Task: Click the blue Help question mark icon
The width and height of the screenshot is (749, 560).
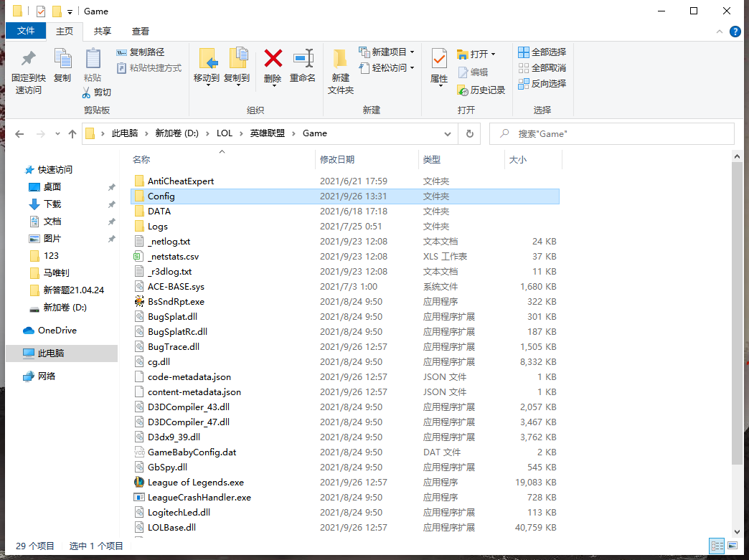Action: 735,32
